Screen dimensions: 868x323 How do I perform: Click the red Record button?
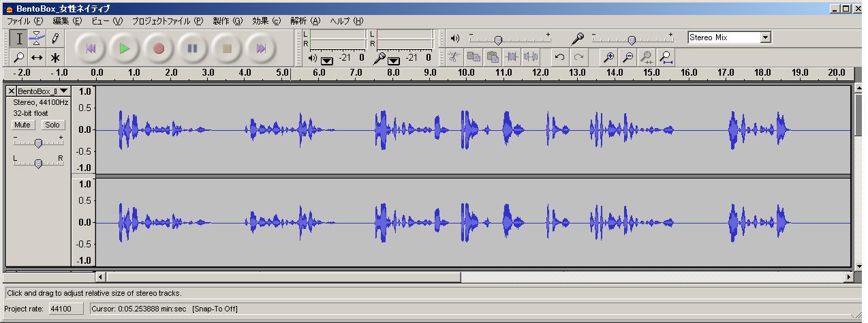(x=159, y=48)
